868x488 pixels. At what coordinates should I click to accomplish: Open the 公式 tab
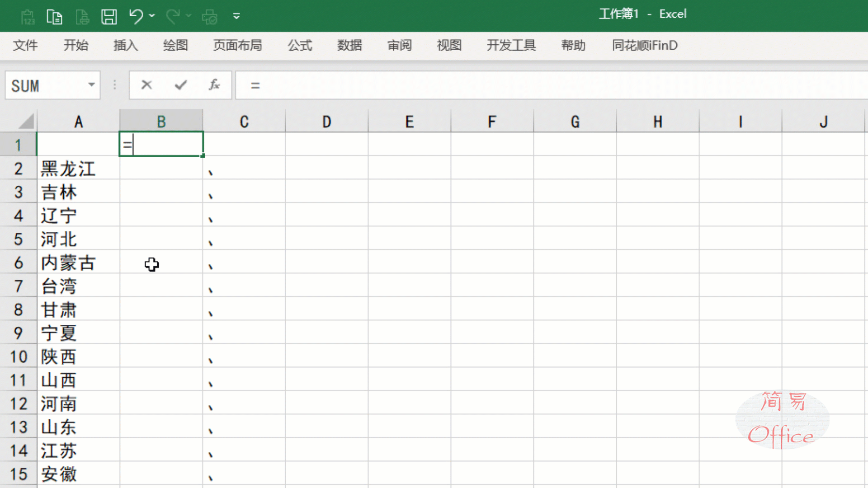point(300,45)
